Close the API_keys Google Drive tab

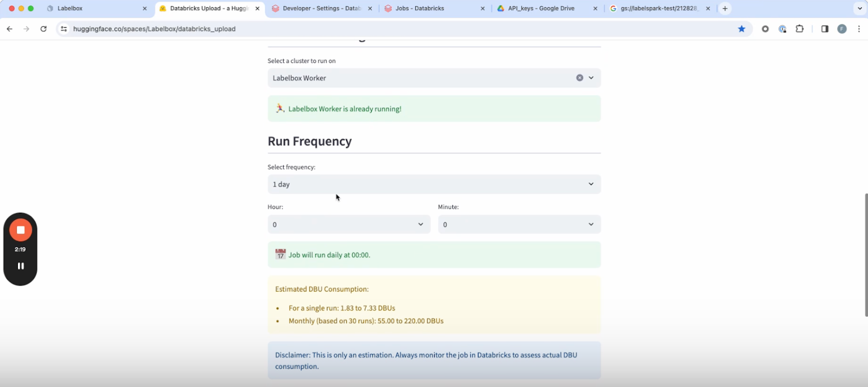point(595,9)
